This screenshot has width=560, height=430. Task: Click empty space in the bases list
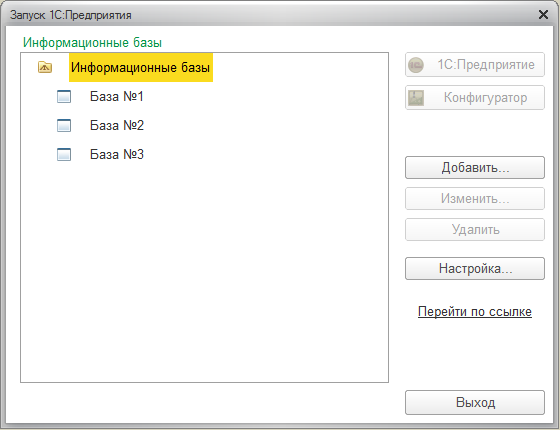coord(204,271)
